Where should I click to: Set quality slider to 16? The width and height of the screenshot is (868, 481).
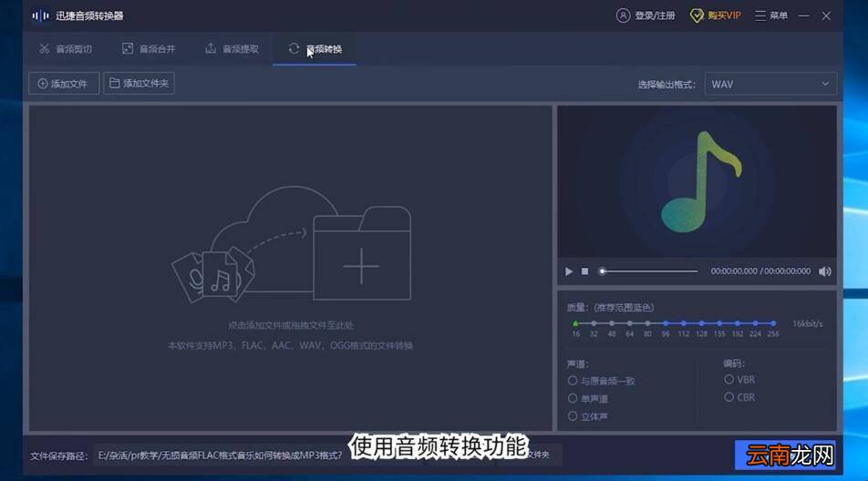pyautogui.click(x=575, y=323)
